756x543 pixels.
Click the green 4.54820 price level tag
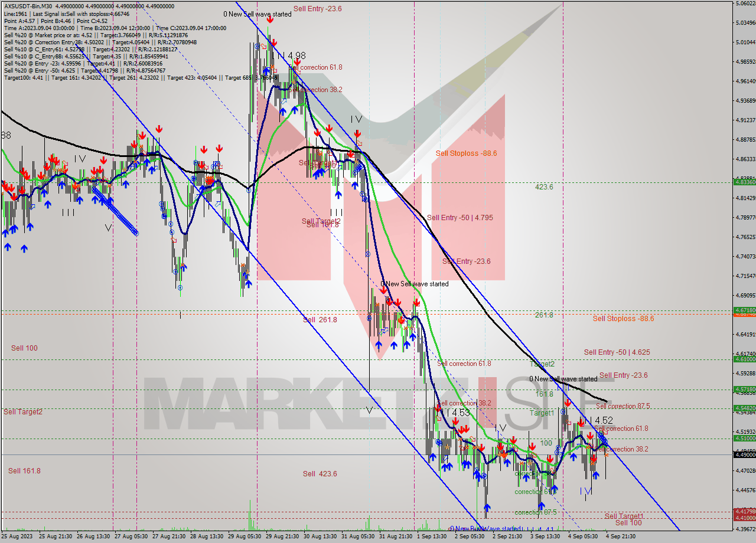(x=744, y=408)
